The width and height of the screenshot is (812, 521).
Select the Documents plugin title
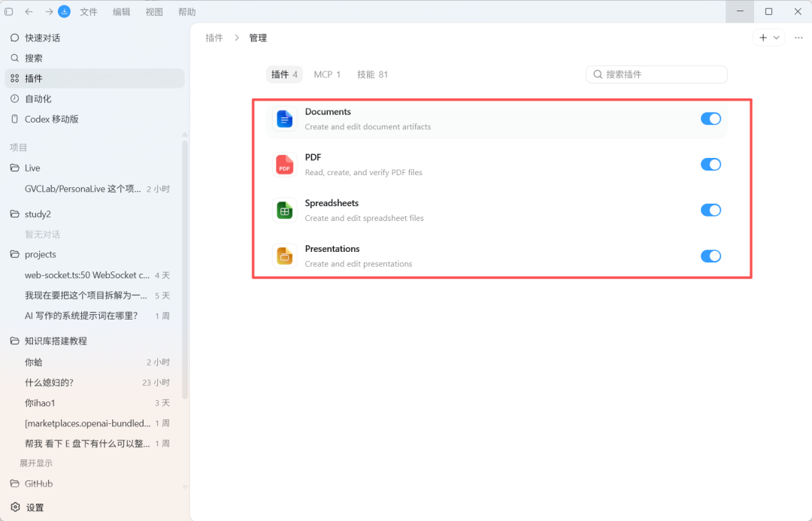coord(328,112)
